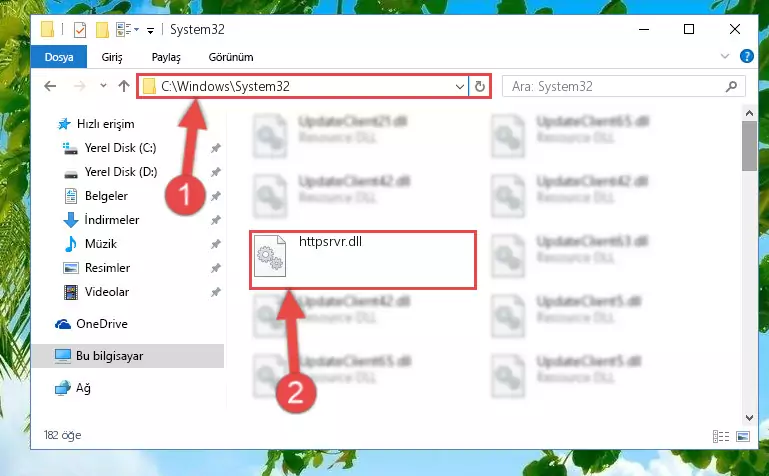Viewport: 769px width, 476px height.
Task: Minimize the System32 window
Action: click(x=644, y=29)
